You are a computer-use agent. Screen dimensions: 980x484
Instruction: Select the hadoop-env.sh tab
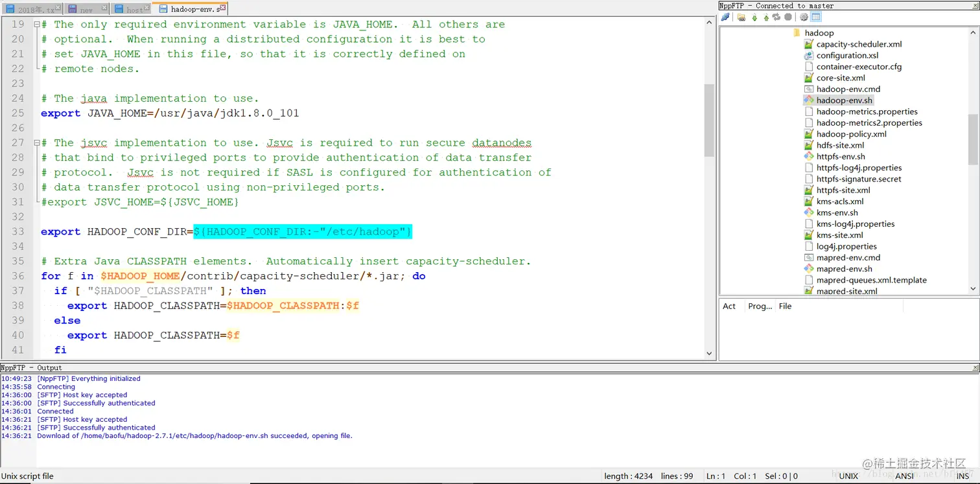click(191, 9)
